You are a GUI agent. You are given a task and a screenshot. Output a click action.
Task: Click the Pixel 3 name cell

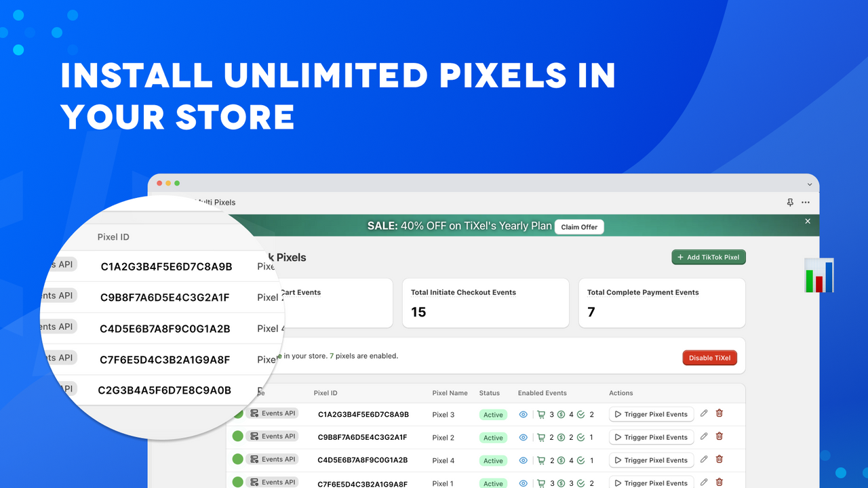point(443,414)
